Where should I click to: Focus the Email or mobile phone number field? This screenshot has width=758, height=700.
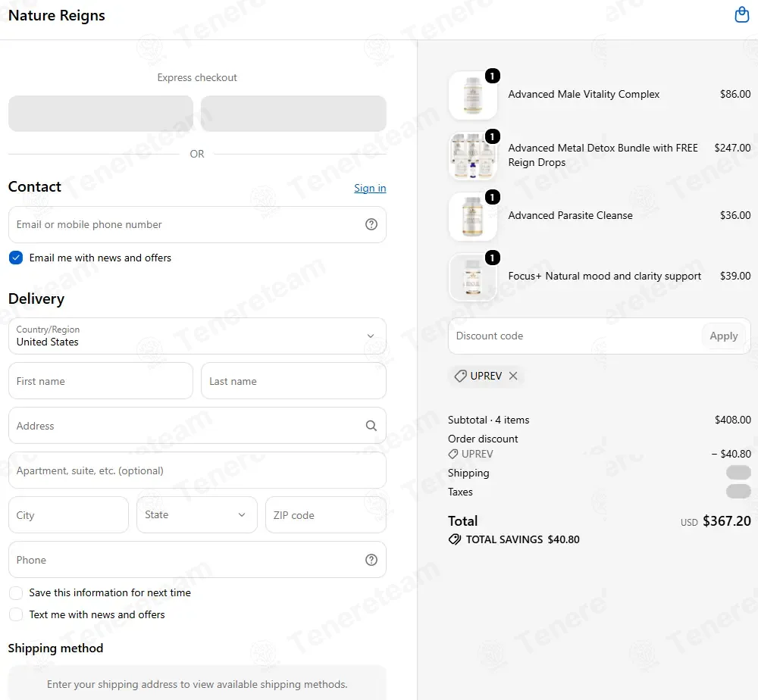click(197, 225)
